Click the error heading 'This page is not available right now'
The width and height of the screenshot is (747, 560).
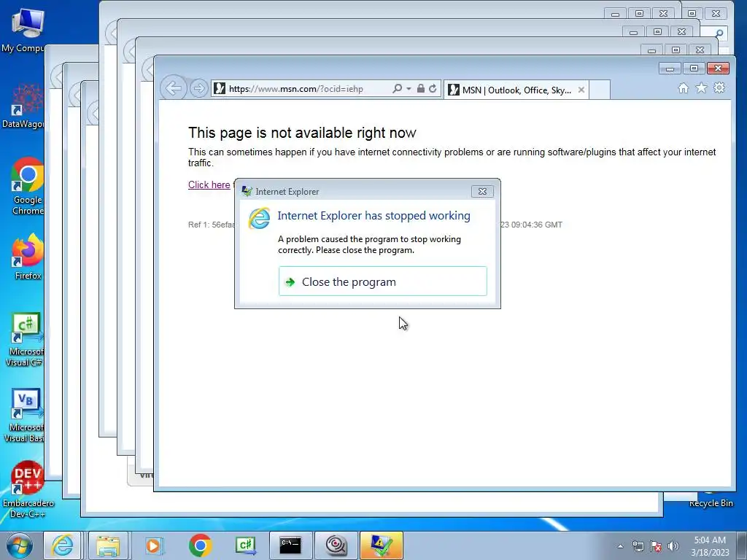[x=302, y=133]
